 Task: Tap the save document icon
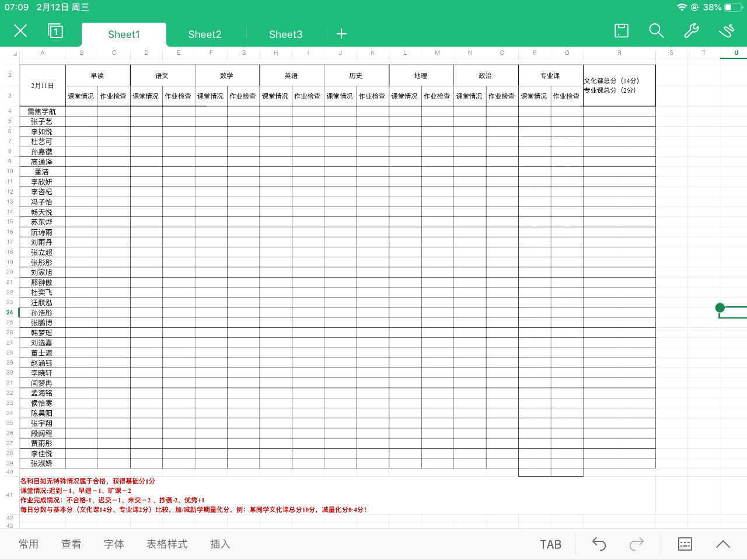(x=622, y=31)
